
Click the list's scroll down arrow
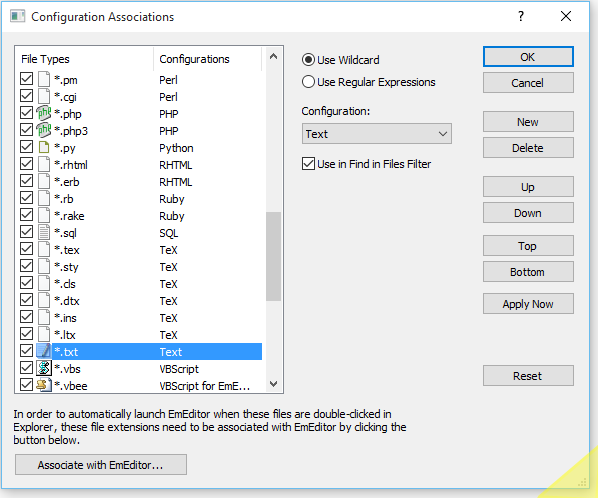point(273,384)
